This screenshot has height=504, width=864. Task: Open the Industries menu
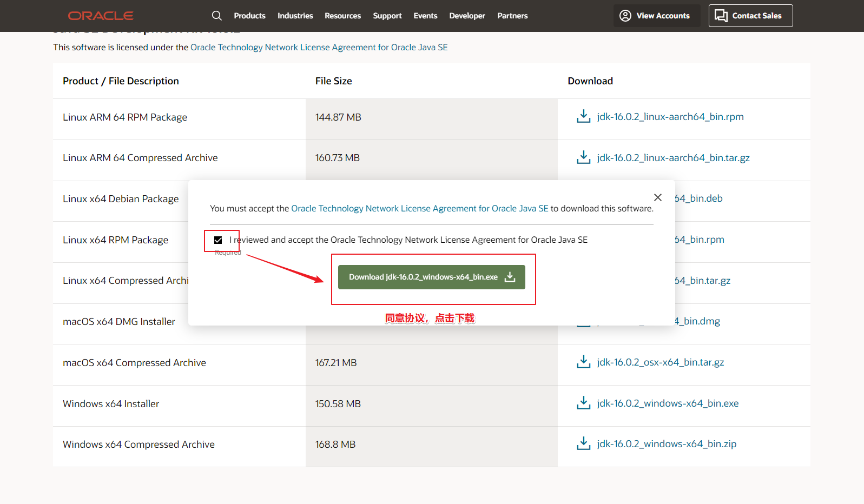click(x=295, y=16)
